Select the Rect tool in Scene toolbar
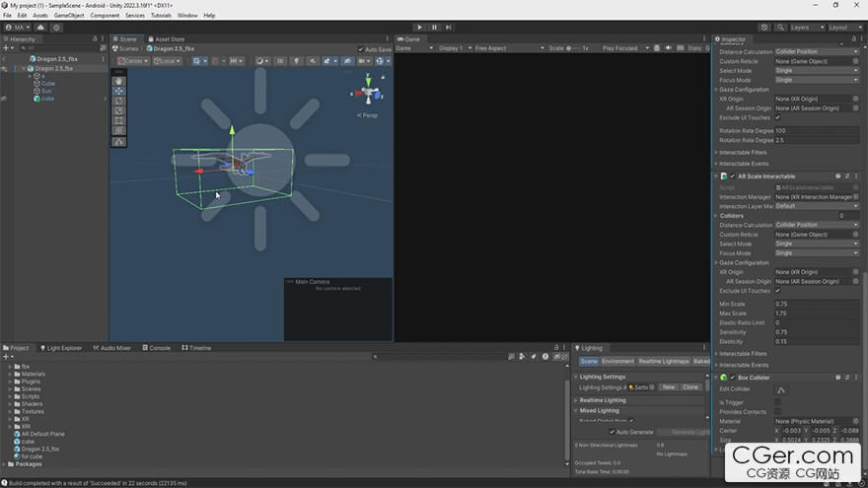 [119, 121]
